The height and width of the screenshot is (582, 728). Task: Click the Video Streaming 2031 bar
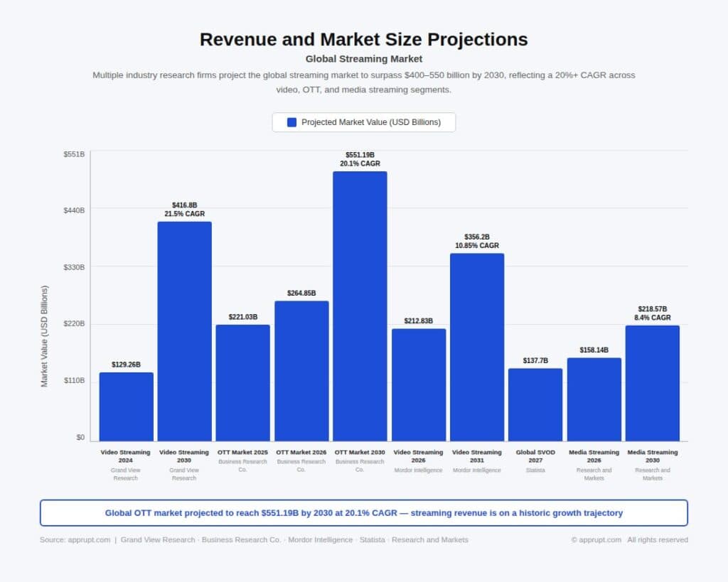[476, 347]
